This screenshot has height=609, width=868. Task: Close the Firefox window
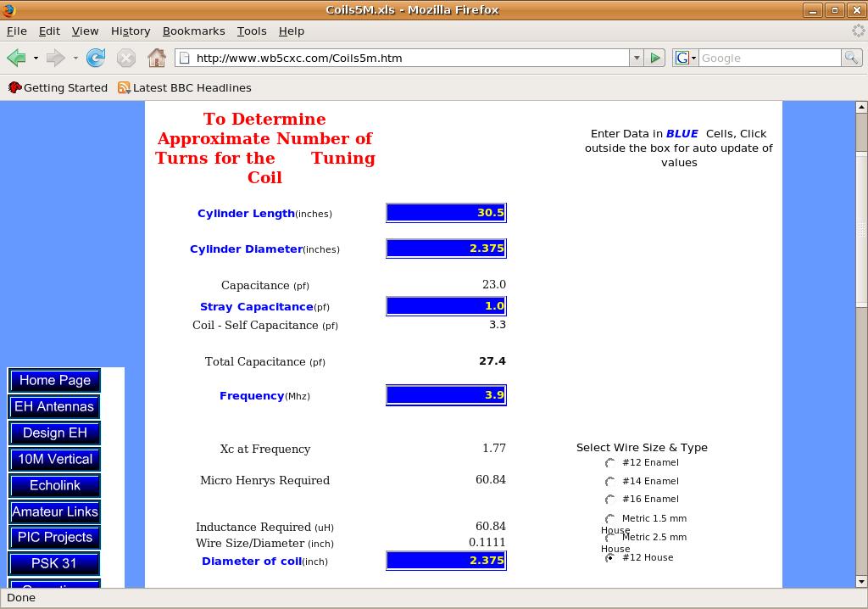click(856, 10)
